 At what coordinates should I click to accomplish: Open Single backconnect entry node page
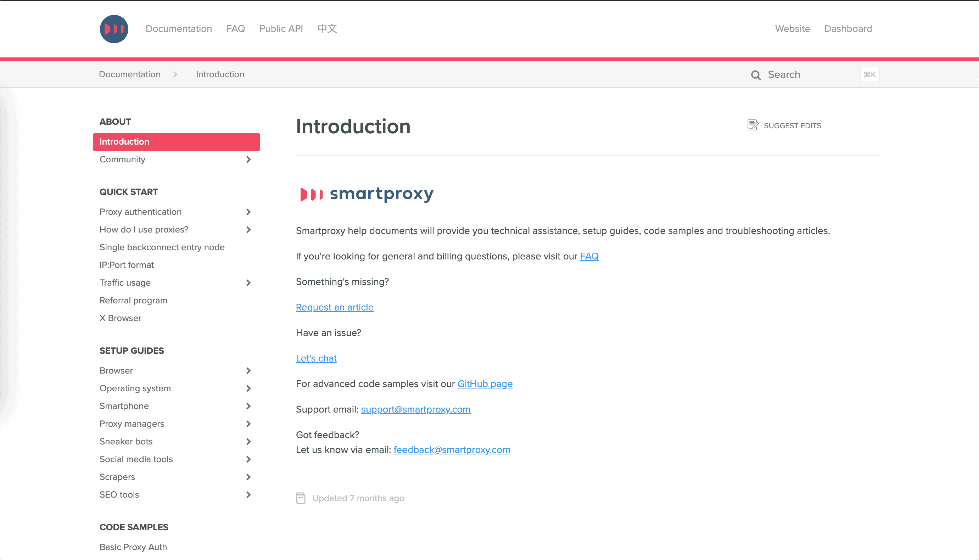tap(162, 247)
